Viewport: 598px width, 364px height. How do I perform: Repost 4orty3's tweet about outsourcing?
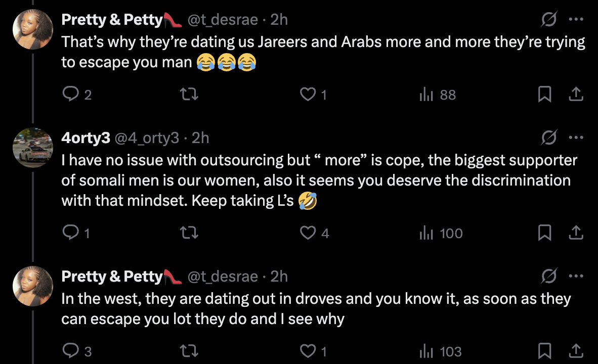coord(190,233)
